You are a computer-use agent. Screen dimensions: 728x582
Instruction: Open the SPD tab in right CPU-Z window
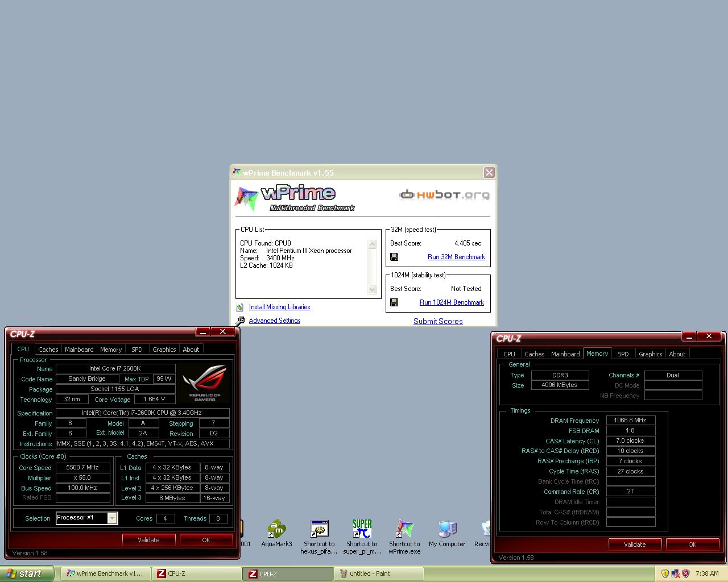click(623, 354)
